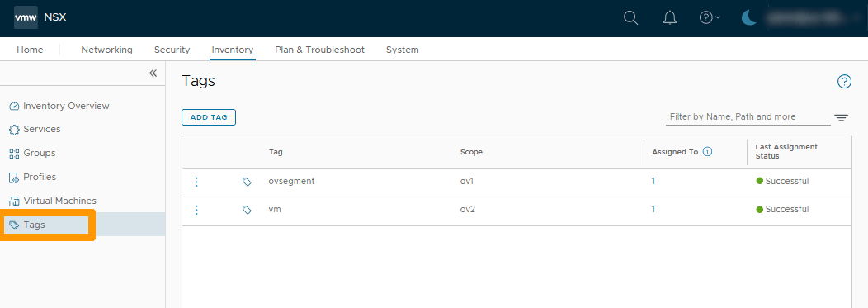Image resolution: width=868 pixels, height=308 pixels.
Task: Click scope value ov2
Action: (x=468, y=210)
